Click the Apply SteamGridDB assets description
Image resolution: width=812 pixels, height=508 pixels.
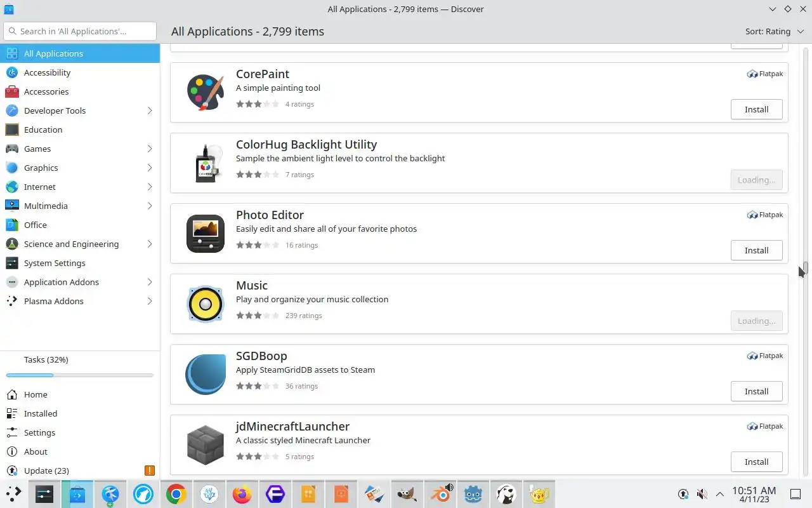click(305, 370)
